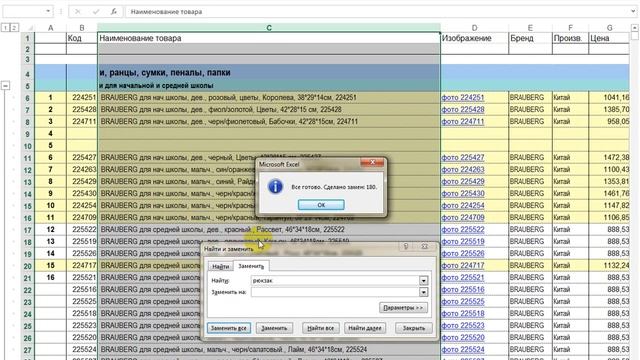The width and height of the screenshot is (640, 360).
Task: Click cell with code 224251
Action: coord(82,98)
